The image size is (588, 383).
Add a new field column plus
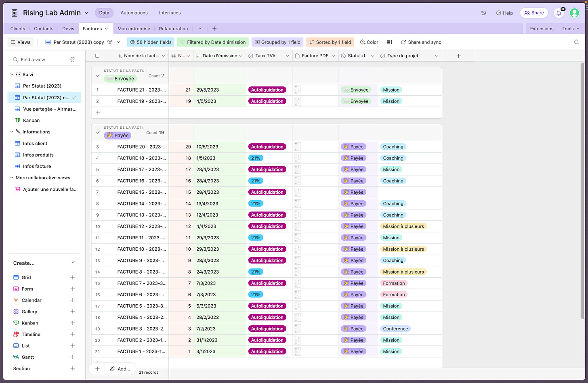(x=458, y=56)
